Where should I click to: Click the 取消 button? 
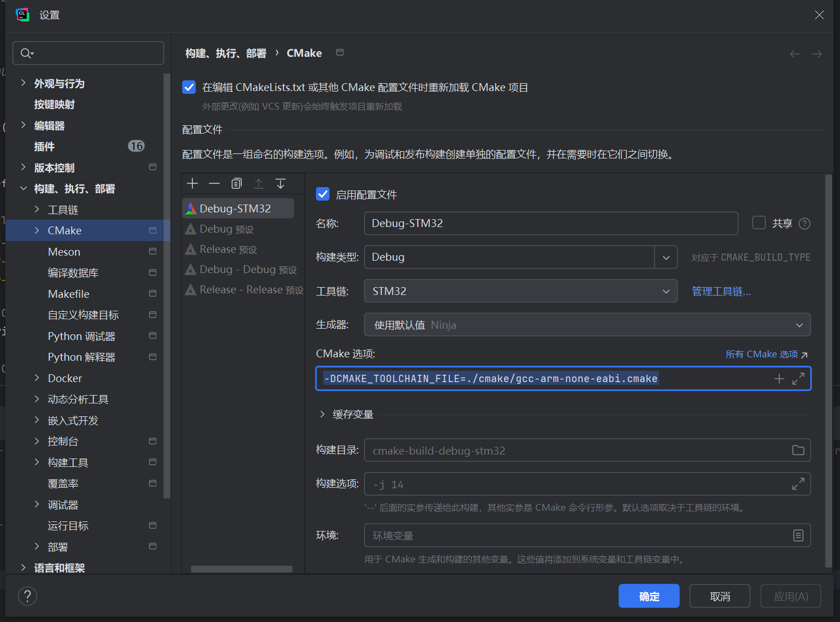[720, 596]
